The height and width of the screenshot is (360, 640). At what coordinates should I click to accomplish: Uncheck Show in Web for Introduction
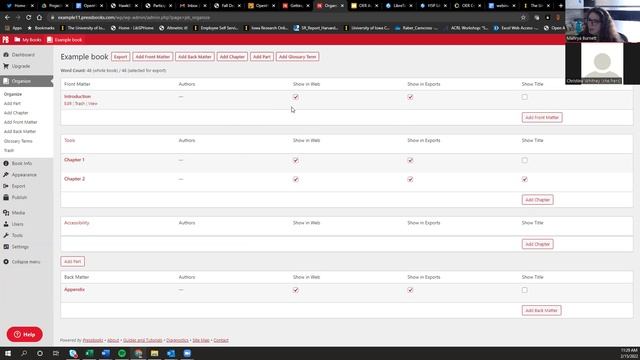click(x=296, y=97)
